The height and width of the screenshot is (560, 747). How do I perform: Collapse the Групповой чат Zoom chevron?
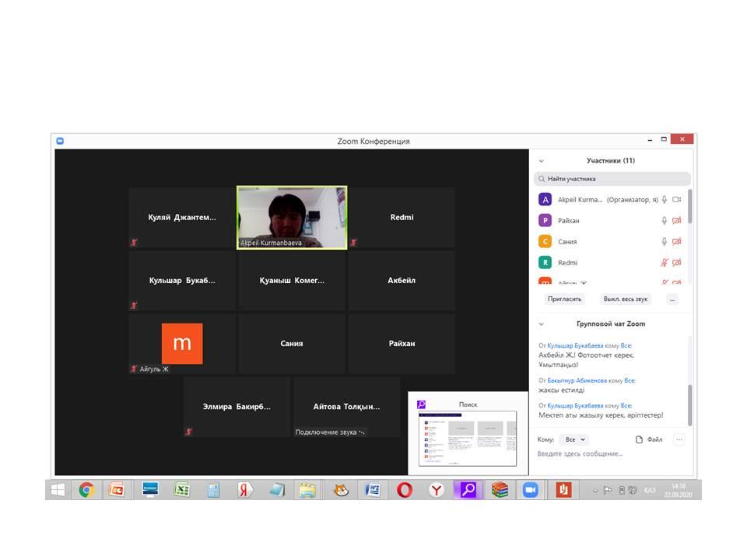tap(542, 324)
